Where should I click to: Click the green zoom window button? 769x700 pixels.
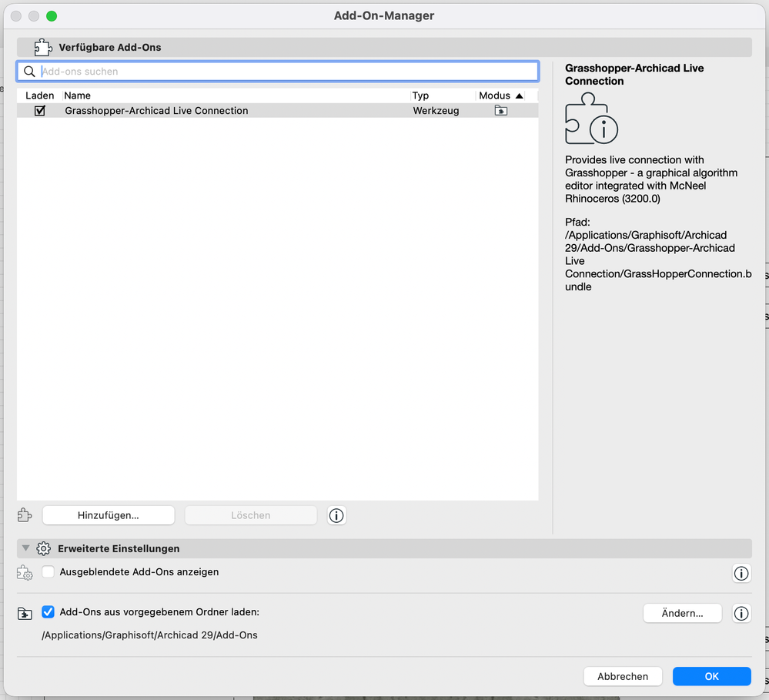tap(52, 16)
